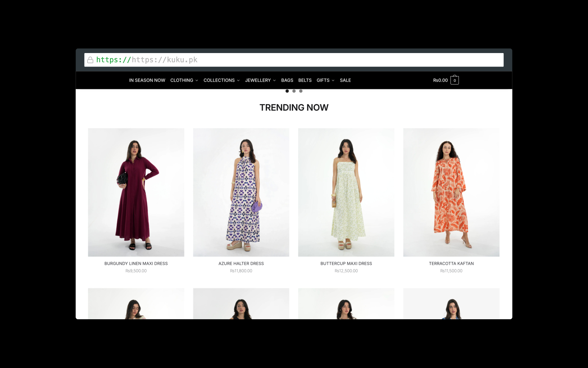Viewport: 588px width, 368px height.
Task: Open the JEWELLERY menu
Action: click(258, 80)
